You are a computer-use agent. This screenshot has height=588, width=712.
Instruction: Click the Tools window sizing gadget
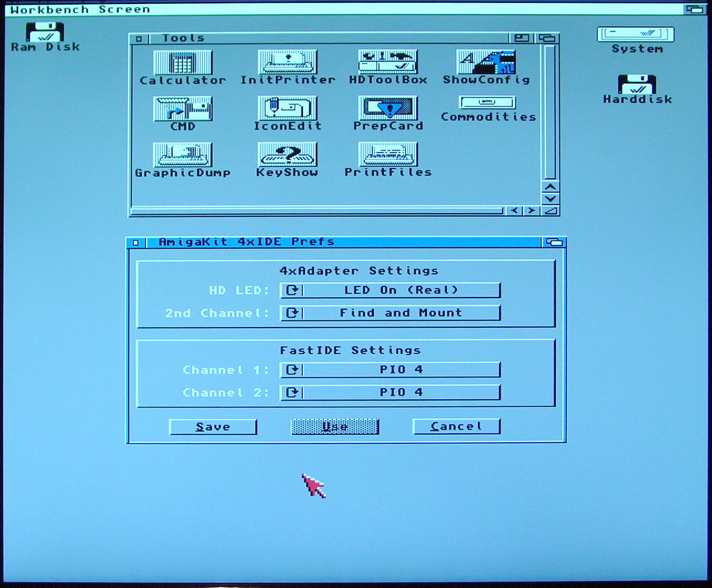[x=550, y=211]
